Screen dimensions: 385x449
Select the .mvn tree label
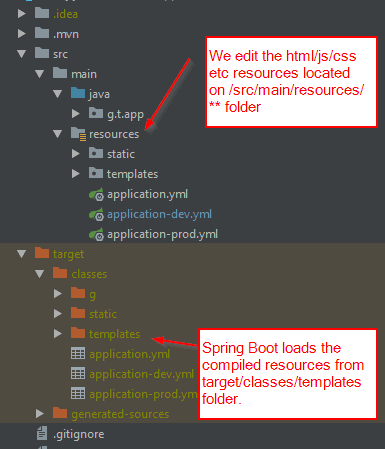pyautogui.click(x=66, y=34)
